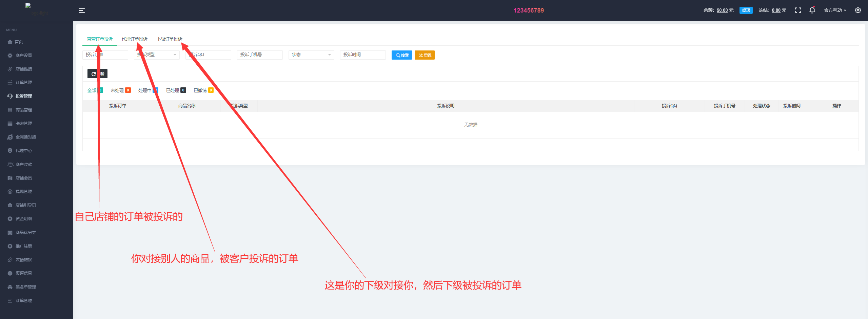Open 代理中心 shield icon in sidebar
This screenshot has width=868, height=319.
10,151
